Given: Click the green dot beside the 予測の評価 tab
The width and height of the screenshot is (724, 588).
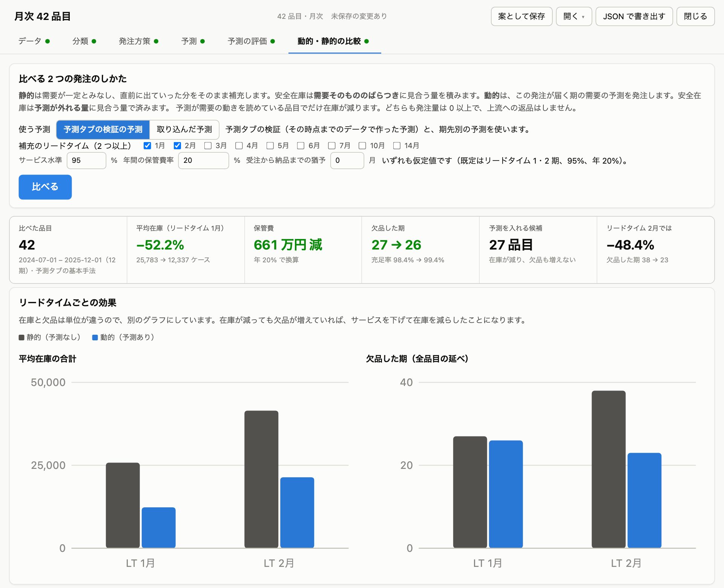Looking at the screenshot, I should [273, 41].
